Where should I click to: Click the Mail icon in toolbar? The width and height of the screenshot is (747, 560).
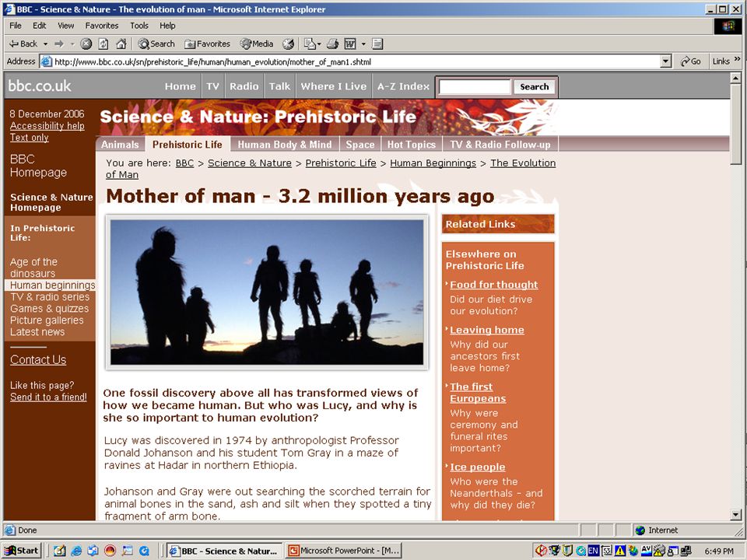coord(309,44)
